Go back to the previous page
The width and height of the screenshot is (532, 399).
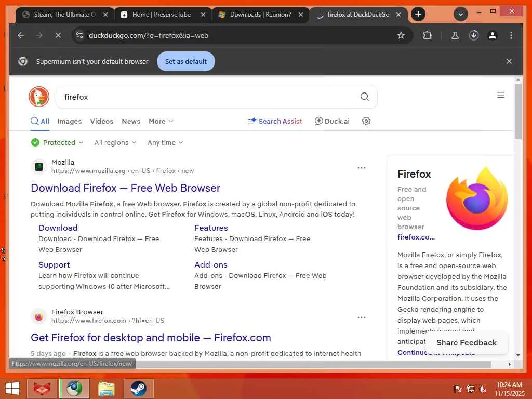(21, 35)
